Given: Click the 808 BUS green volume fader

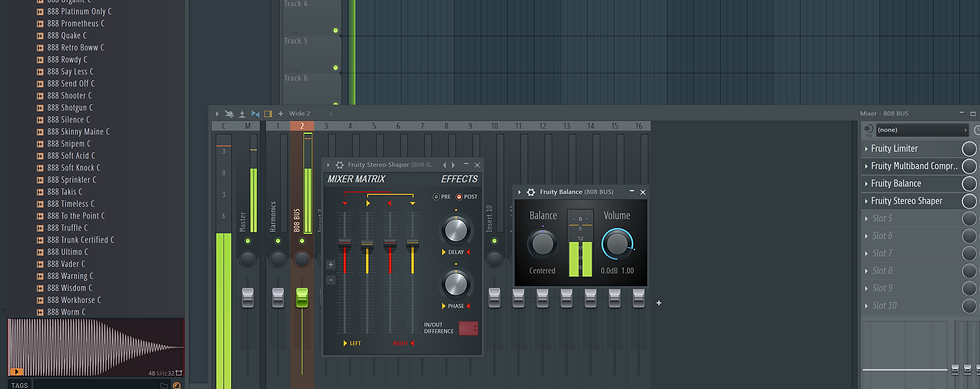Looking at the screenshot, I should (302, 298).
